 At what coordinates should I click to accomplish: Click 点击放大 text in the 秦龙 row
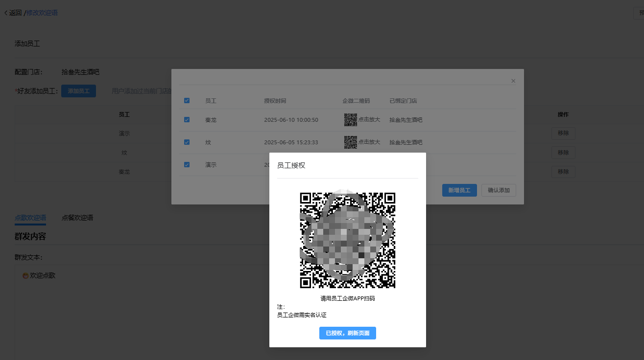[x=369, y=119]
